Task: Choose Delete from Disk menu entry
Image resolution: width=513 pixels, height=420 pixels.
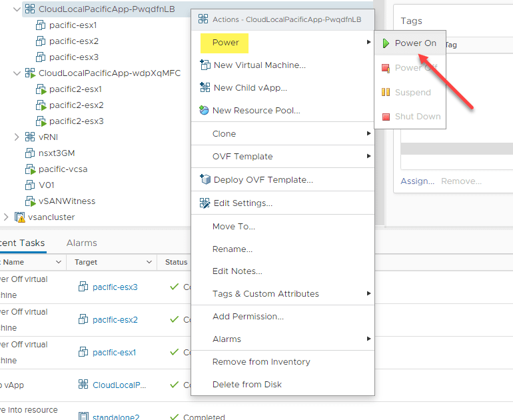Action: [247, 385]
